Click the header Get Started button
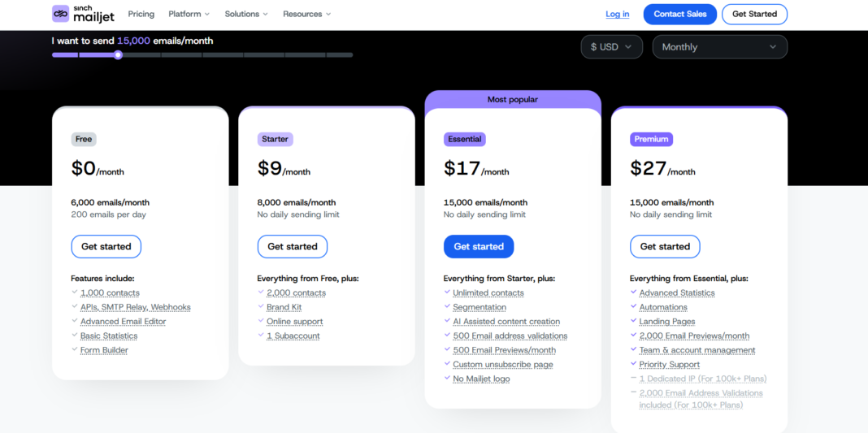The width and height of the screenshot is (868, 433). [754, 14]
